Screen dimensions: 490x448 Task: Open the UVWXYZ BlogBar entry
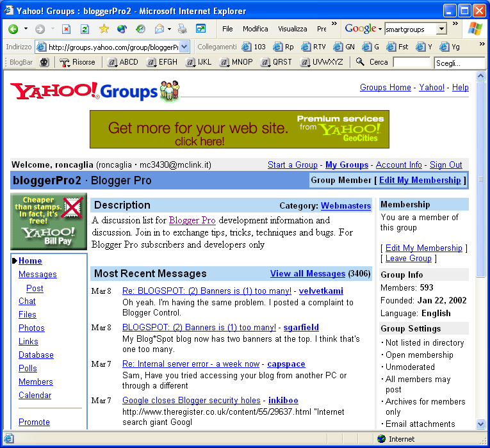point(322,62)
